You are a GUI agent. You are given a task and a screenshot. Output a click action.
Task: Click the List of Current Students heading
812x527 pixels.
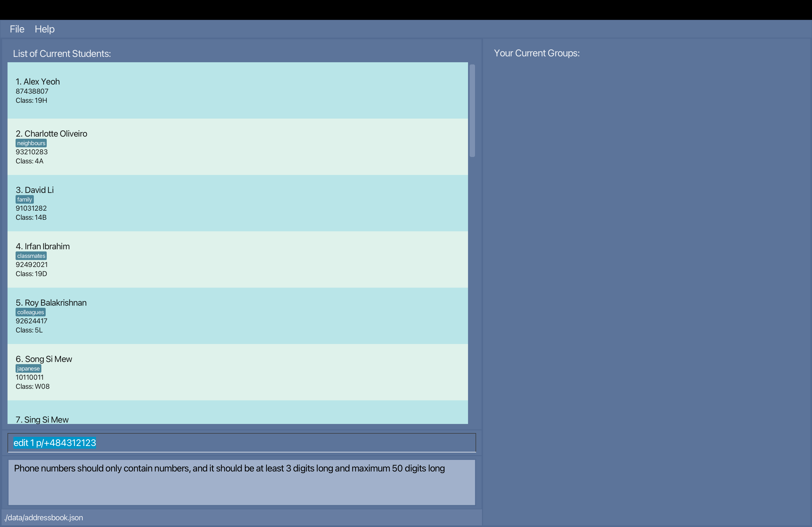click(x=62, y=53)
